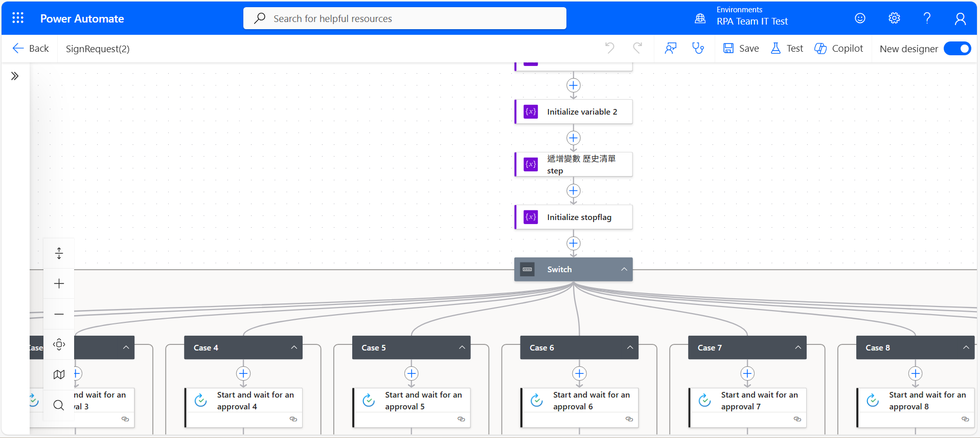Screen dimensions: 980x438
Task: Collapse the Case 4 branch
Action: pos(294,347)
